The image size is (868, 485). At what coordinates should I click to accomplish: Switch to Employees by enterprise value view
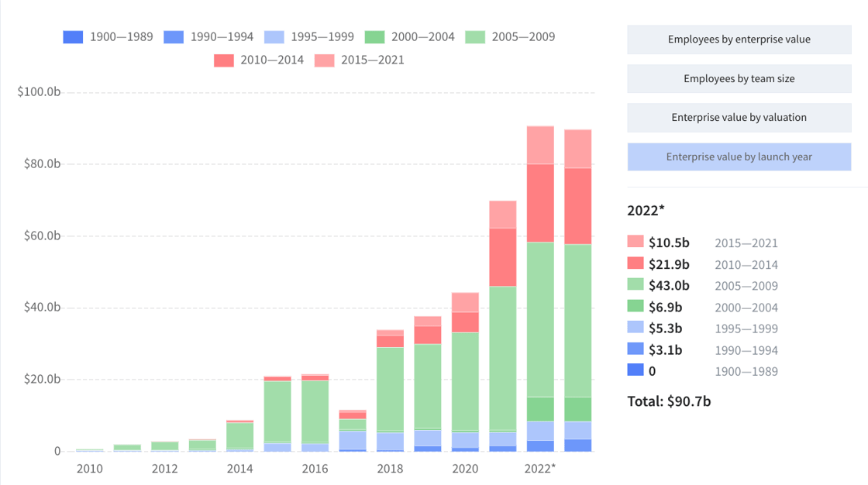tap(739, 40)
